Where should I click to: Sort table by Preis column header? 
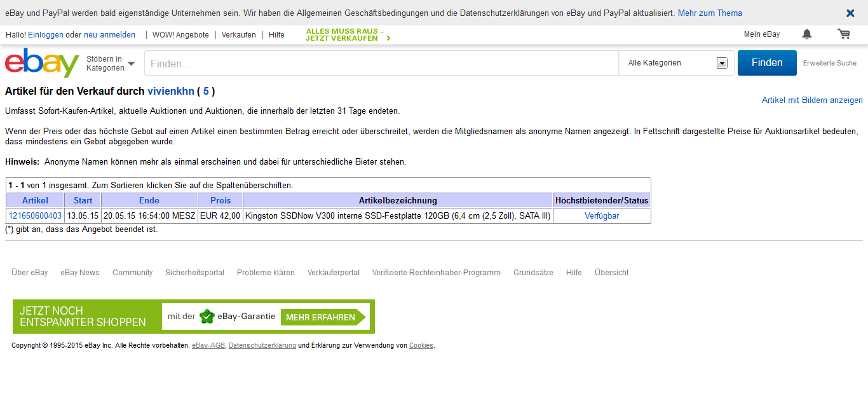pyautogui.click(x=220, y=200)
